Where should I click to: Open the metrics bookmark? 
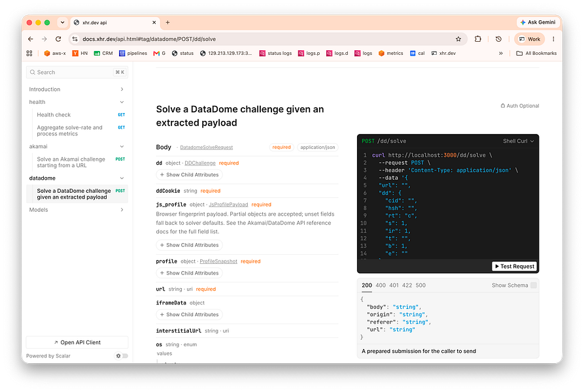390,53
